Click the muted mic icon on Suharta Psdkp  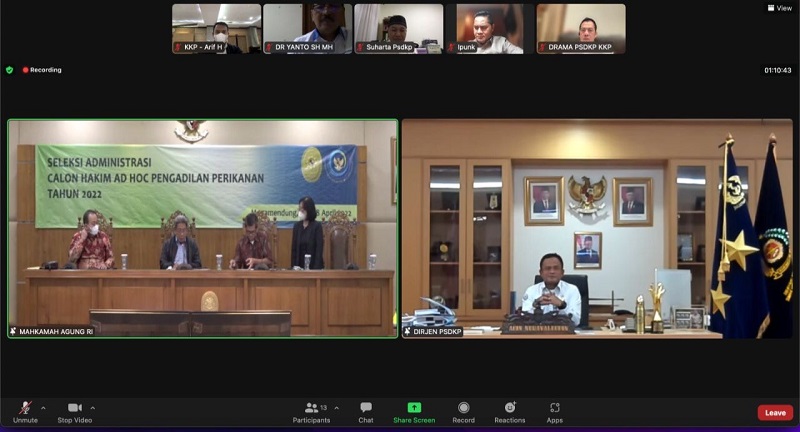pyautogui.click(x=360, y=47)
